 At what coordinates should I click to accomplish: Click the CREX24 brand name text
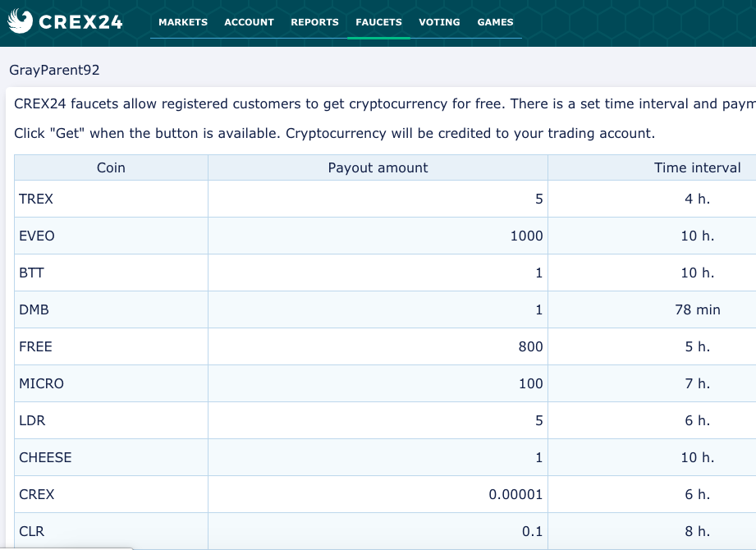tap(80, 22)
